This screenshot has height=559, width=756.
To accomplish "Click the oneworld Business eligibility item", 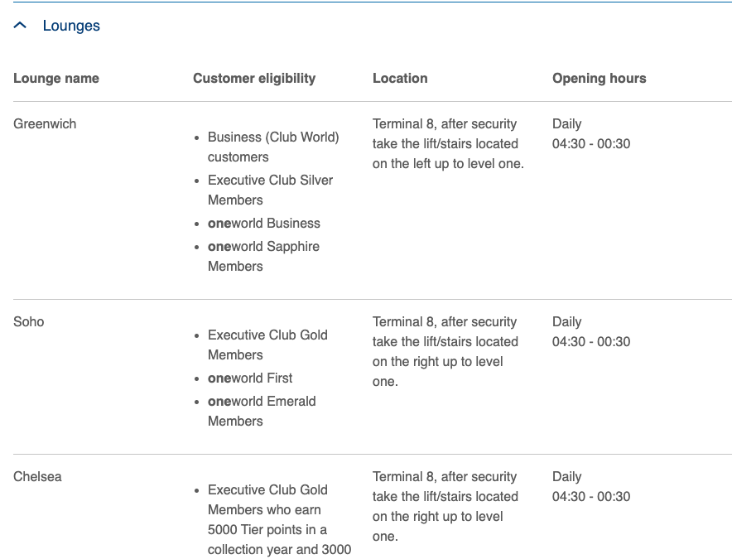I will point(264,224).
